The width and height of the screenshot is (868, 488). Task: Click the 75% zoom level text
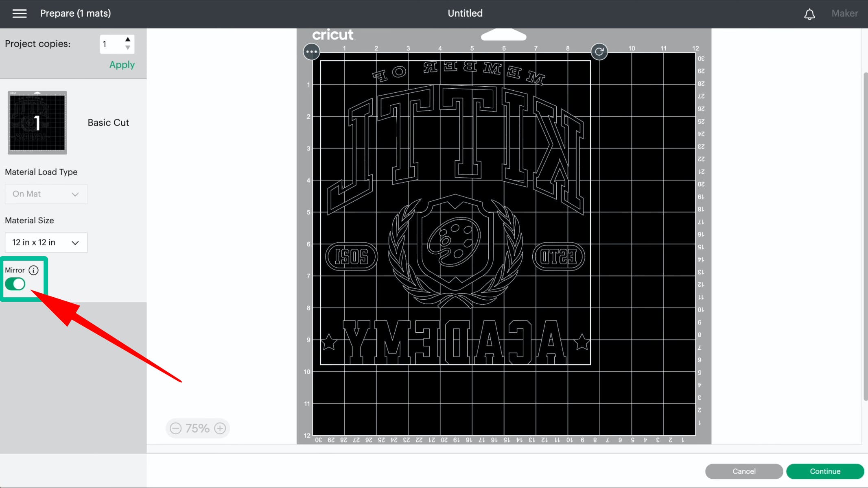(x=197, y=428)
